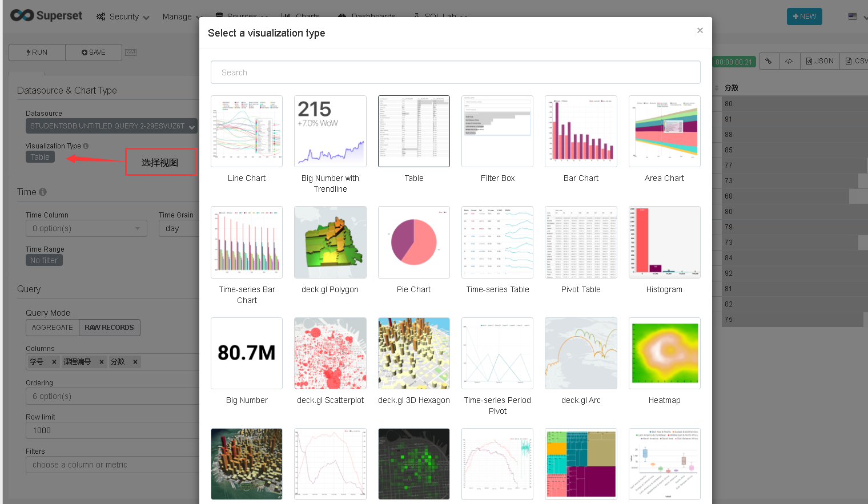This screenshot has width=868, height=504.
Task: Select the deck.gl 3D Hexagon visualization
Action: (x=414, y=353)
